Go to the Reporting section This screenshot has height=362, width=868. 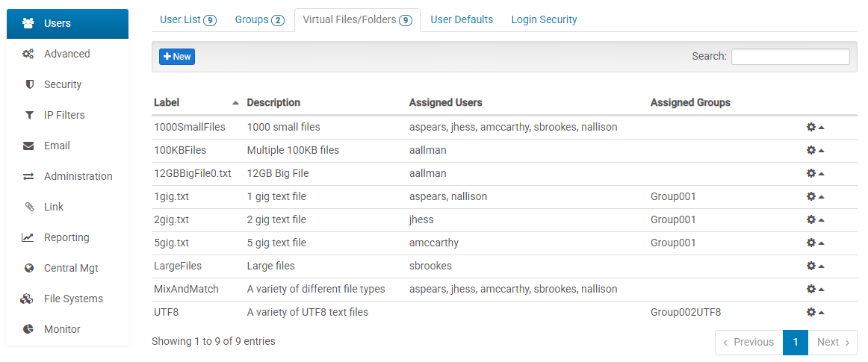tap(67, 237)
